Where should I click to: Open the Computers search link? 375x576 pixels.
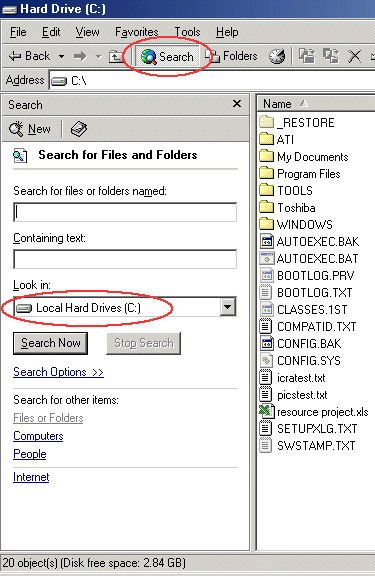coord(38,436)
